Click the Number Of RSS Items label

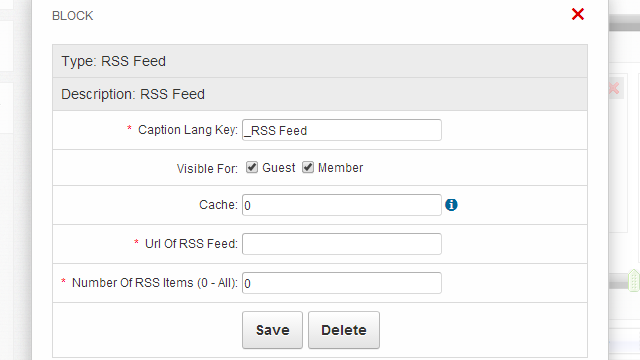click(155, 283)
